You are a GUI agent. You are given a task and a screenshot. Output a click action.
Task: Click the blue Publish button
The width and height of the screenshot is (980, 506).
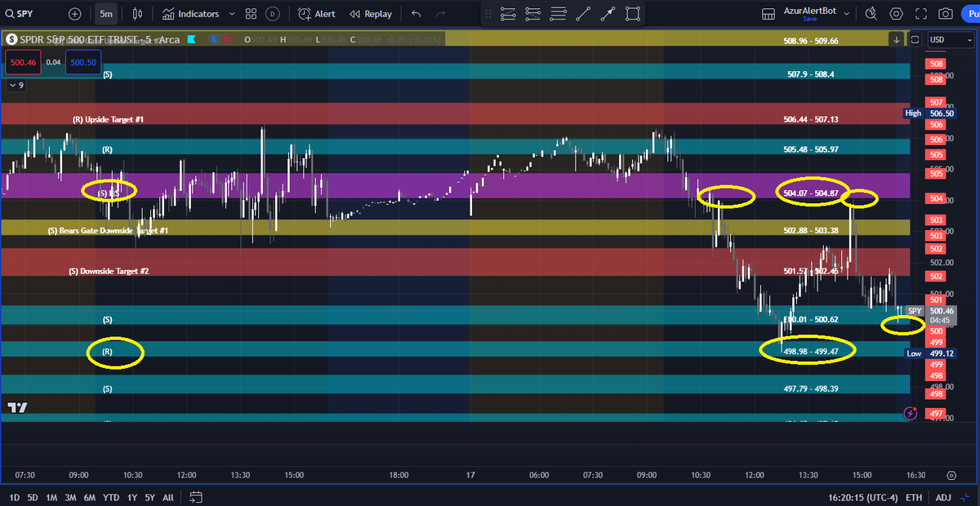pyautogui.click(x=970, y=14)
